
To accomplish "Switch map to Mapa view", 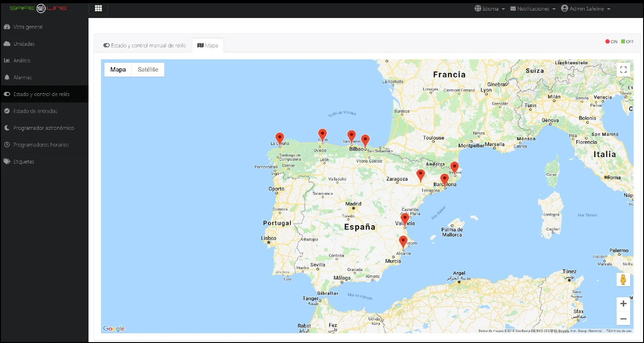I will point(118,70).
